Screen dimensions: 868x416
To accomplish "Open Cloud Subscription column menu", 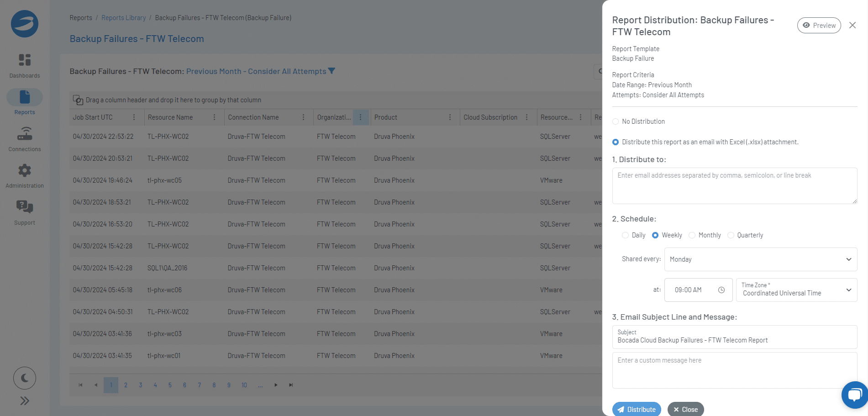I will pos(526,117).
